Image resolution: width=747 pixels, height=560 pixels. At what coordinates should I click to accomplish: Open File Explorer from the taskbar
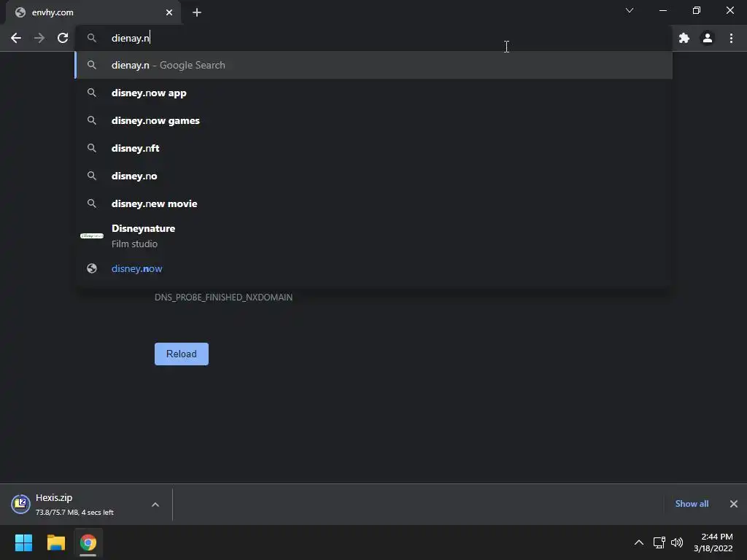(x=55, y=542)
